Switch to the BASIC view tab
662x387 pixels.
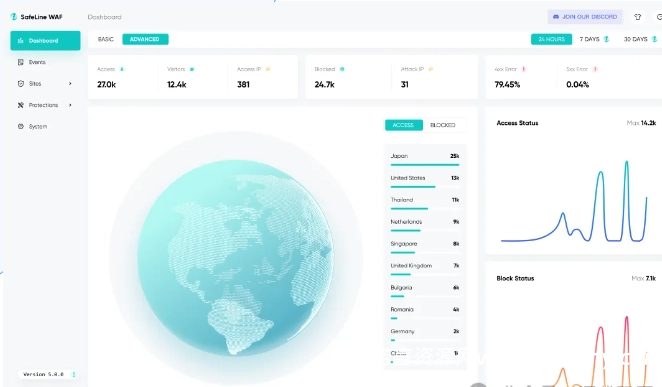(106, 39)
